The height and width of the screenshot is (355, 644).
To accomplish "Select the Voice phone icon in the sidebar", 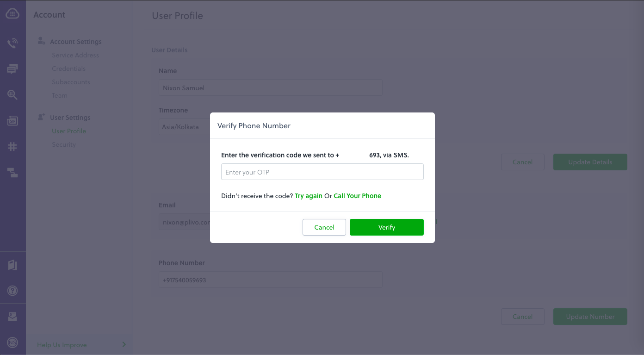I will click(13, 43).
